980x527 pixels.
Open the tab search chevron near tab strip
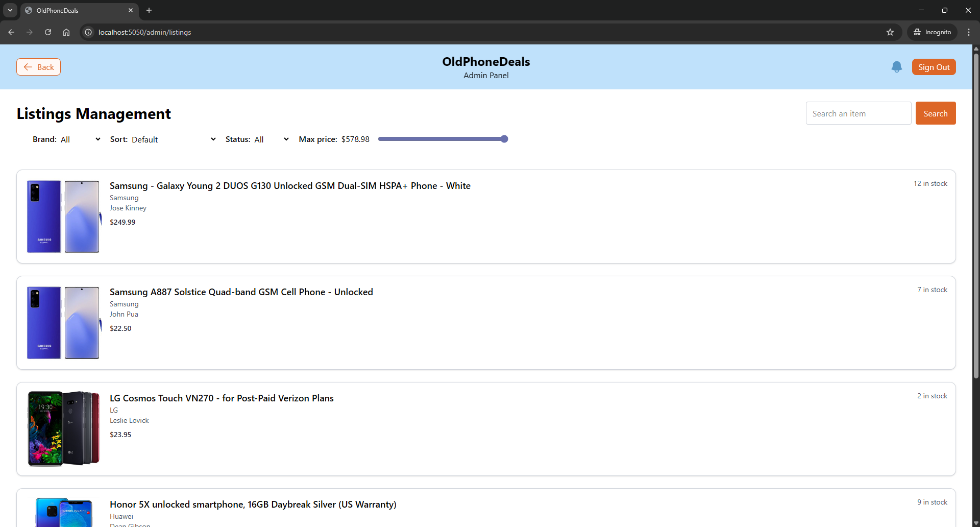(10, 10)
